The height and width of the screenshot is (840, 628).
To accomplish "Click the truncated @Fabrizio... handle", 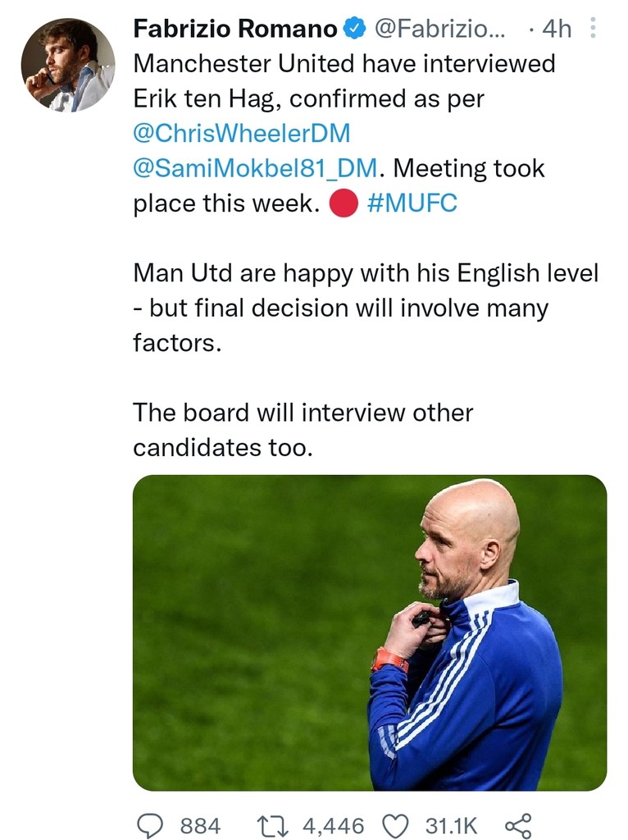I will (x=440, y=30).
